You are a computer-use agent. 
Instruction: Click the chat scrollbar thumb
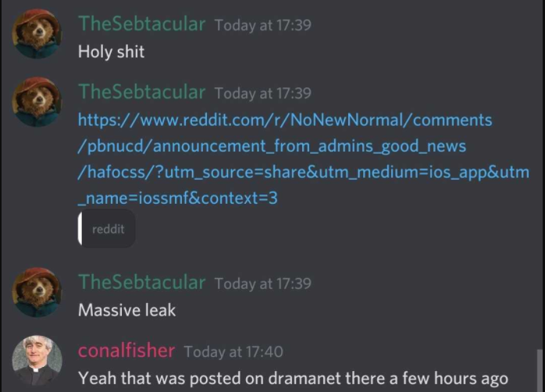(x=540, y=370)
